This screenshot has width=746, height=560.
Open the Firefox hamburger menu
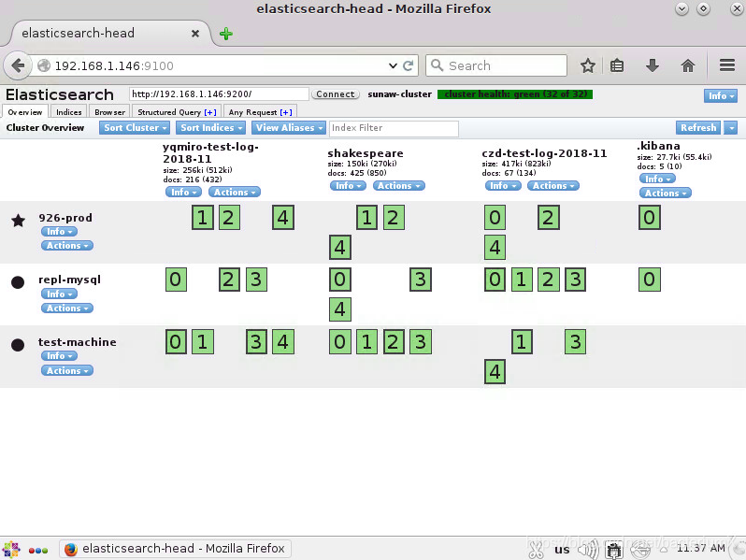click(727, 65)
